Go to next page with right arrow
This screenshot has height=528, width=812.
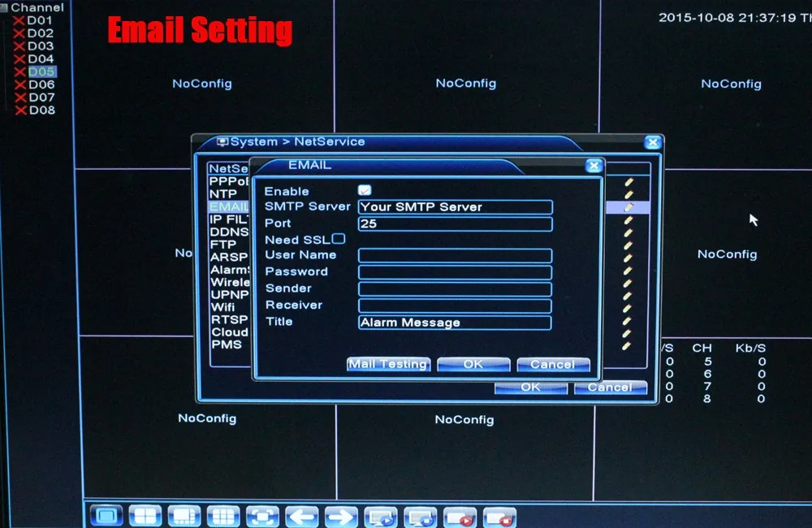(341, 516)
